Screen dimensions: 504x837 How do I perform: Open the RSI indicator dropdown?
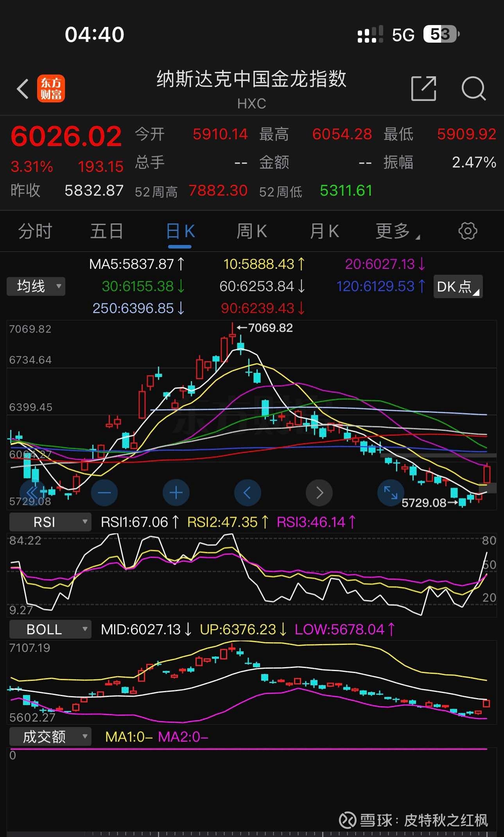50,522
